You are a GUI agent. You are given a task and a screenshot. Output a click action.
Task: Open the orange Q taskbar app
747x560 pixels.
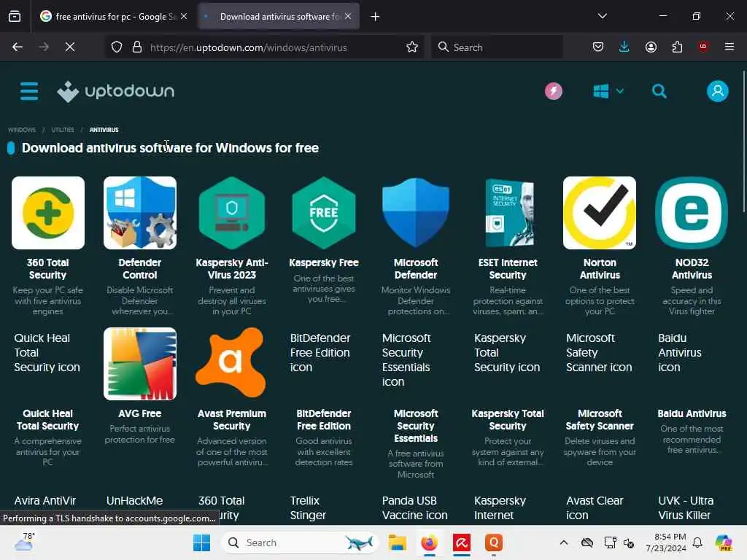[494, 542]
